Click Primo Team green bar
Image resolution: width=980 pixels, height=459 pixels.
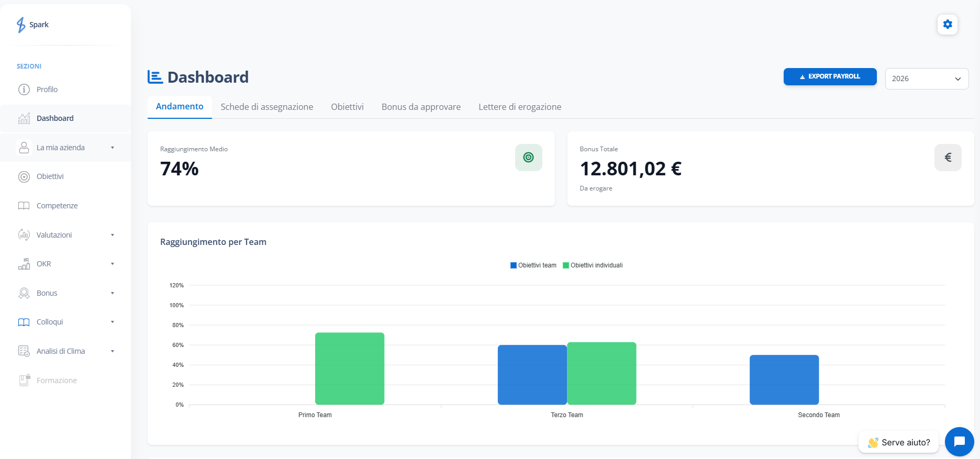(x=350, y=368)
